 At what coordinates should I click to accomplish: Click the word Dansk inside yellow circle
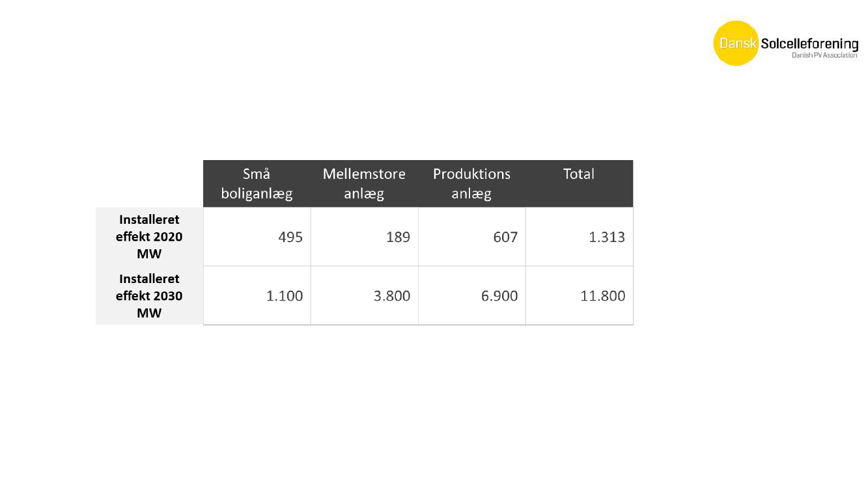pyautogui.click(x=738, y=44)
